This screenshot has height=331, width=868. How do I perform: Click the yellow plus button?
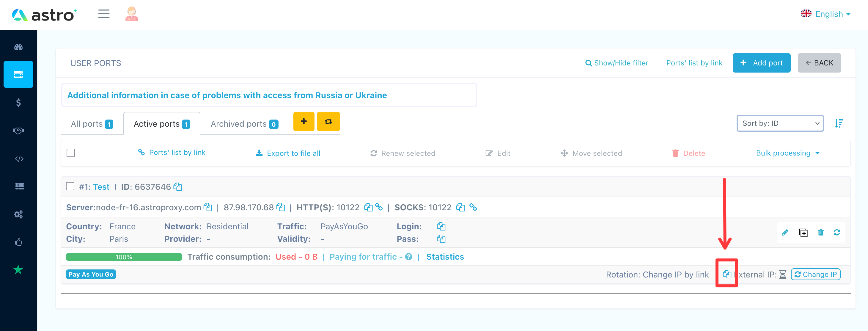[x=304, y=121]
